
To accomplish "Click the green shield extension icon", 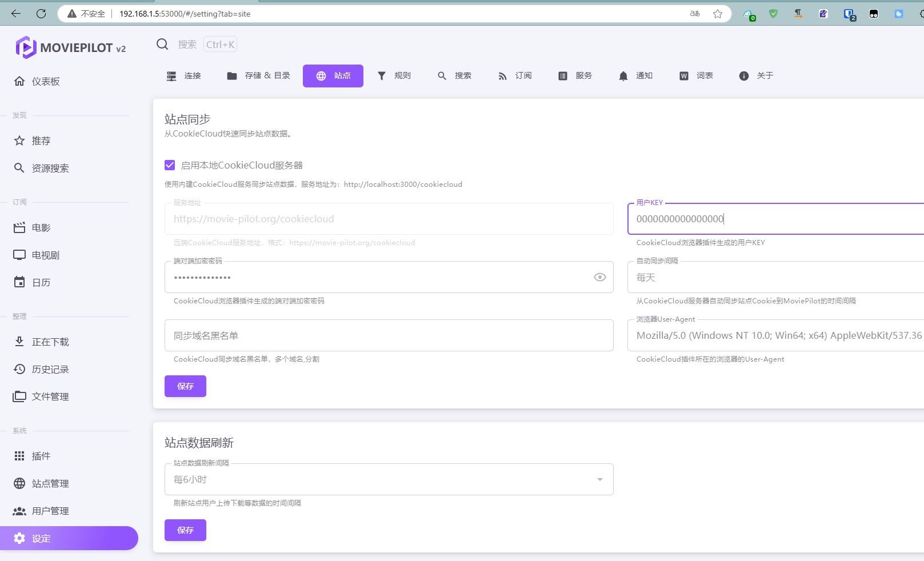I will [773, 14].
